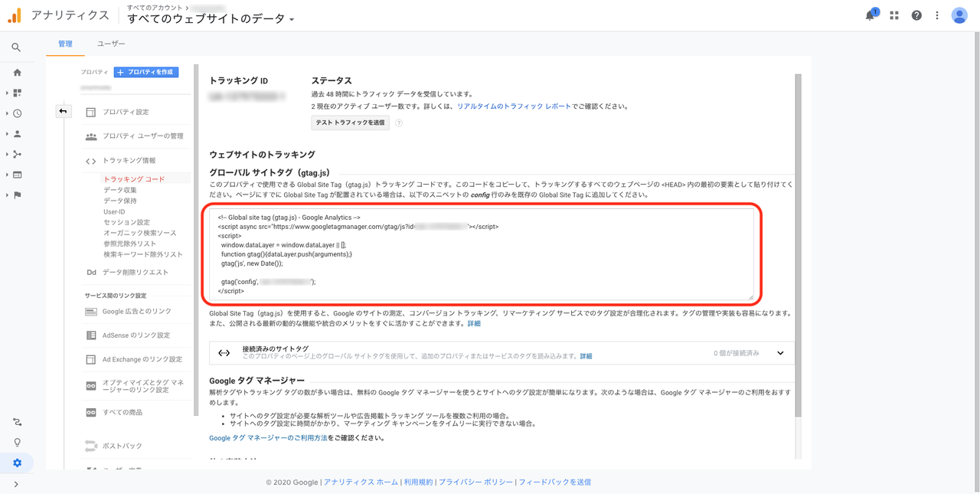Screen dimensions: 980x494
Task: Open プライバシー ポリシー footer link
Action: (x=475, y=483)
